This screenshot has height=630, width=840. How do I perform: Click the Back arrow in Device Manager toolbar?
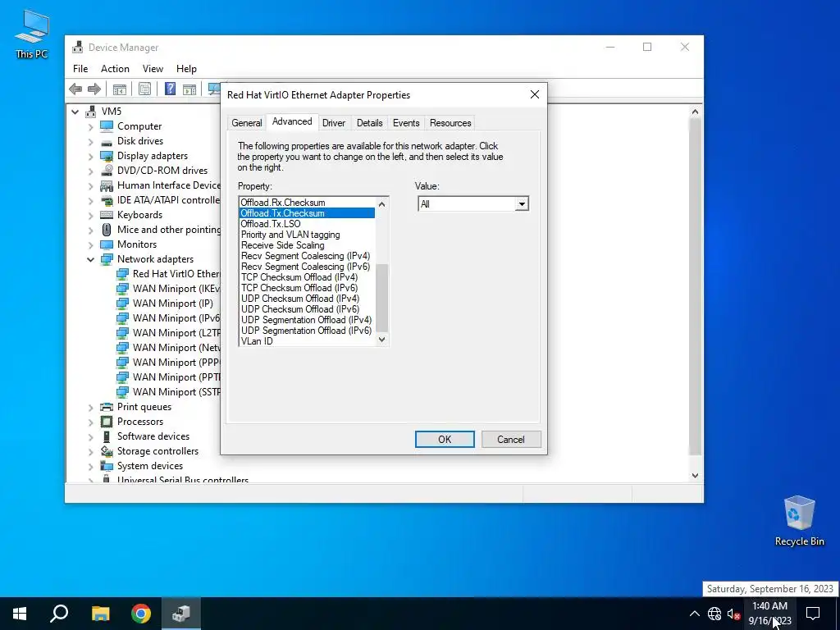[x=75, y=89]
